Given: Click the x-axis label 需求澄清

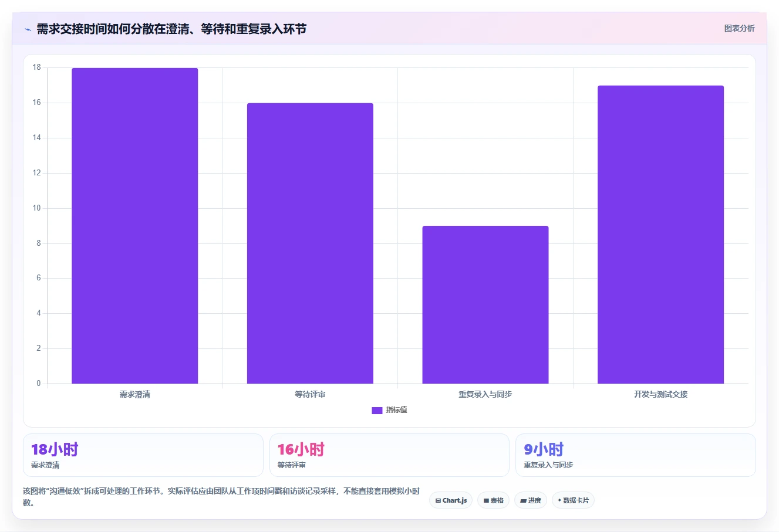Looking at the screenshot, I should (x=135, y=394).
